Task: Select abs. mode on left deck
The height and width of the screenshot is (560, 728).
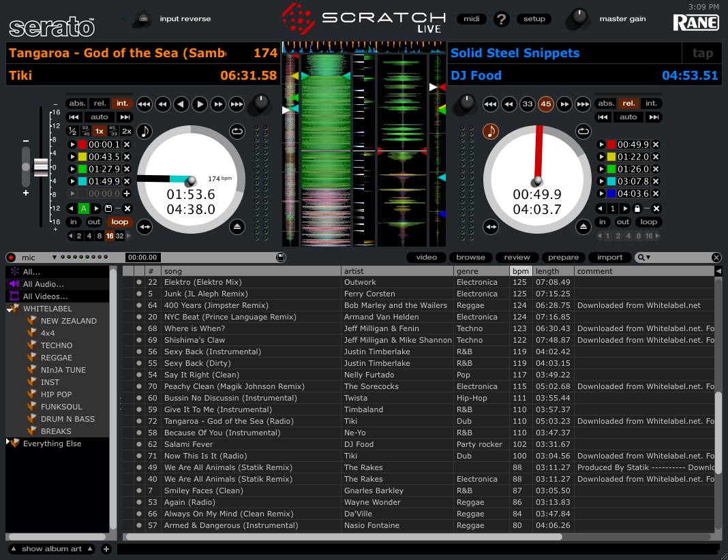Action: 77,104
